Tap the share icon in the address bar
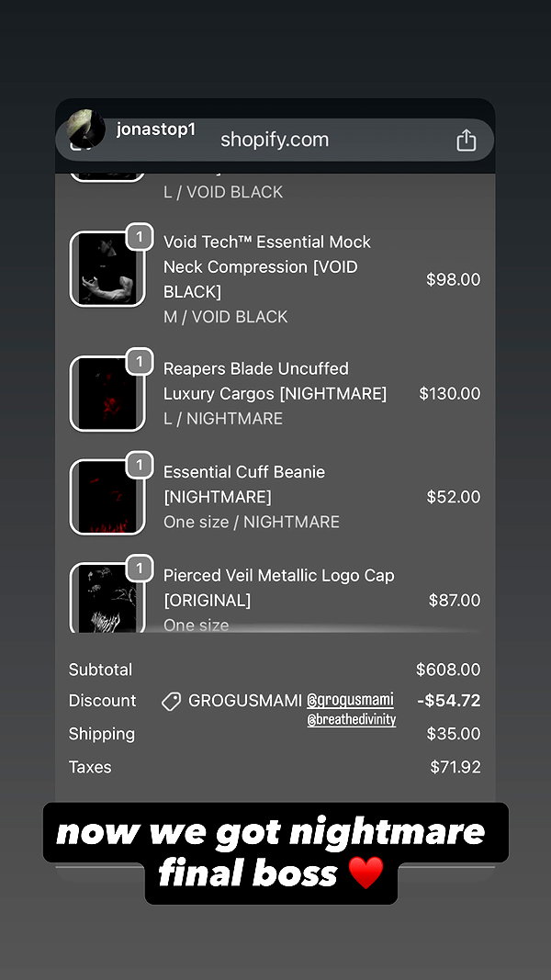The height and width of the screenshot is (980, 551). click(x=466, y=140)
